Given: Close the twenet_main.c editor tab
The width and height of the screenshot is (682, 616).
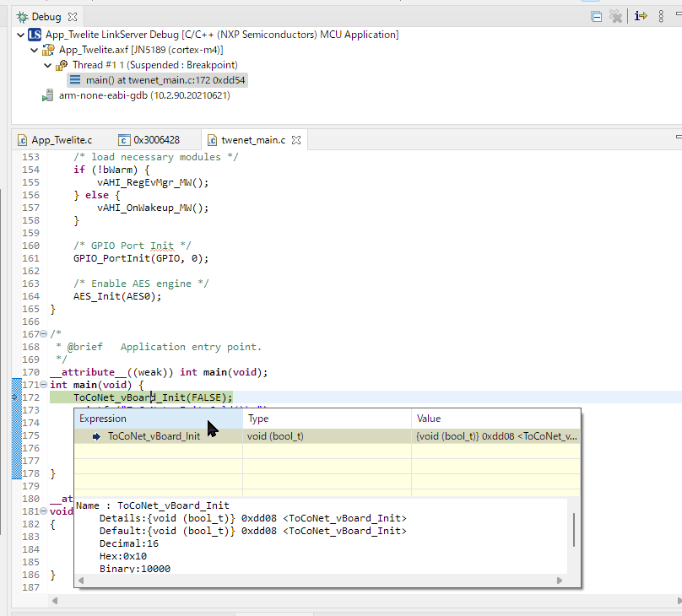Looking at the screenshot, I should (296, 140).
